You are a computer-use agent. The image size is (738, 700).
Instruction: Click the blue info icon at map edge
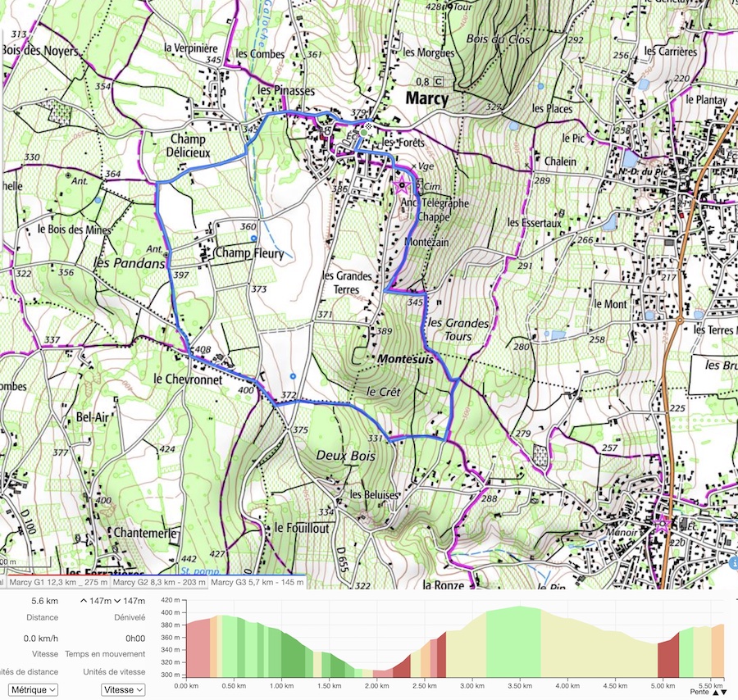pos(733,562)
